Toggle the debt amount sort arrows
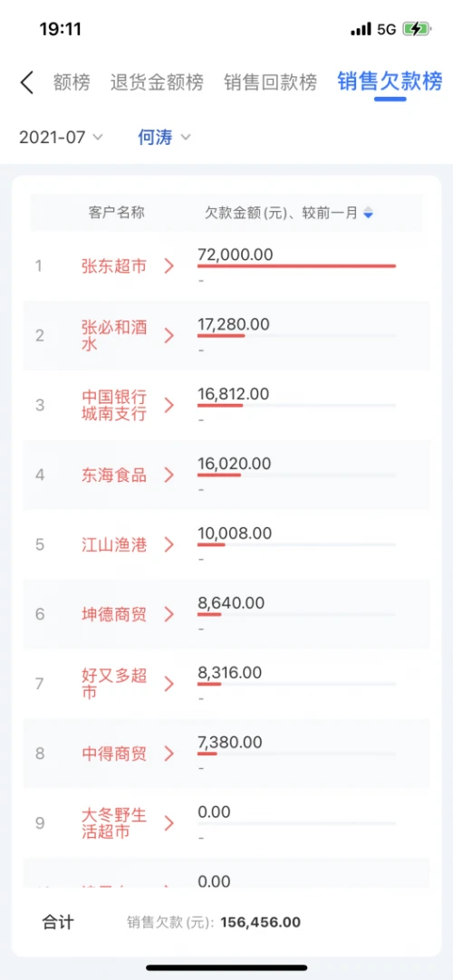Viewport: 453px width, 980px height. pos(369,213)
